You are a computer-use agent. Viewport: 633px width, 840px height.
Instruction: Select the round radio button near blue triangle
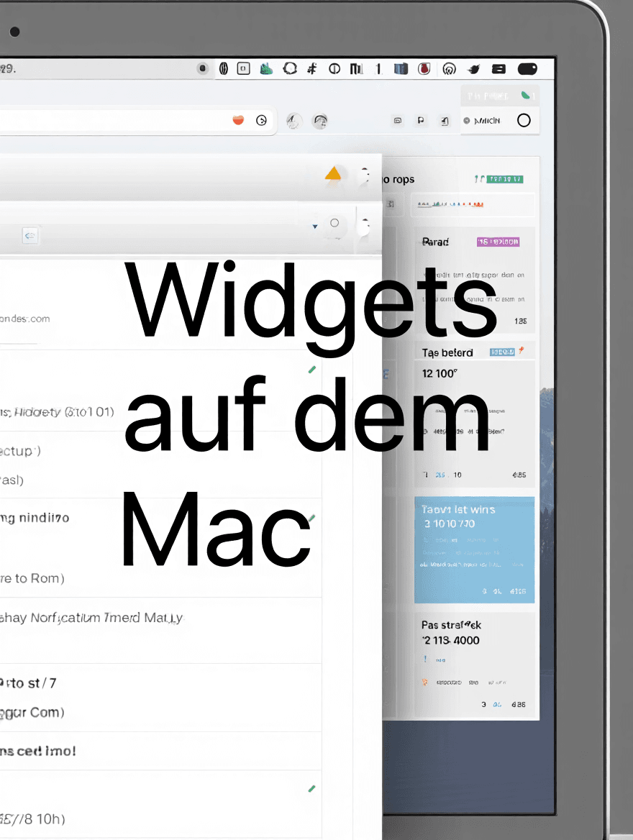point(334,223)
